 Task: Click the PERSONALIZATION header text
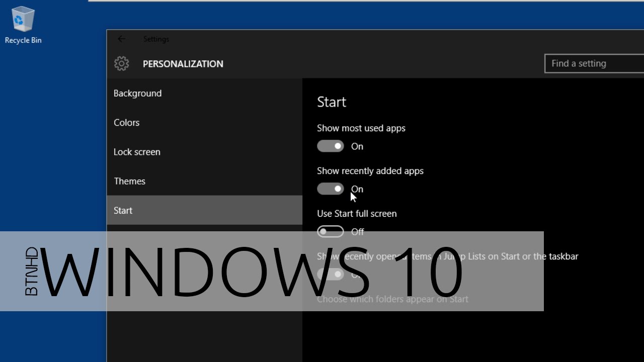(x=183, y=64)
